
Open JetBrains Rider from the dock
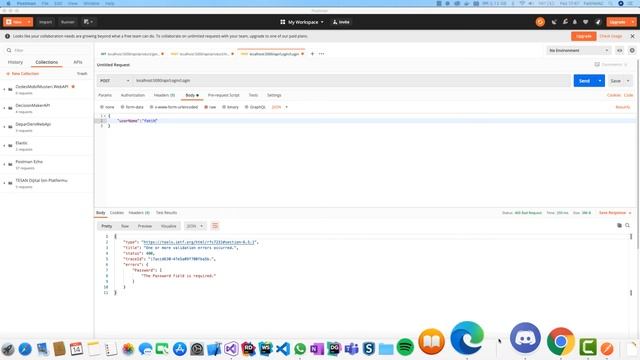pyautogui.click(x=248, y=349)
